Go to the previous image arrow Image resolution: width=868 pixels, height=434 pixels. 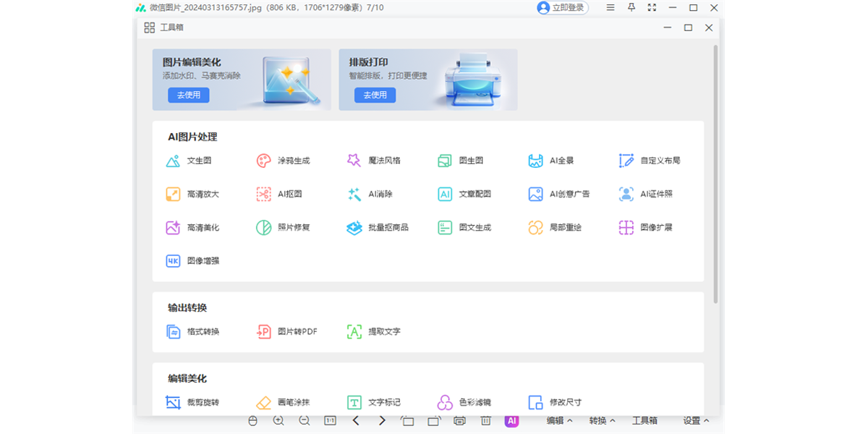[356, 421]
